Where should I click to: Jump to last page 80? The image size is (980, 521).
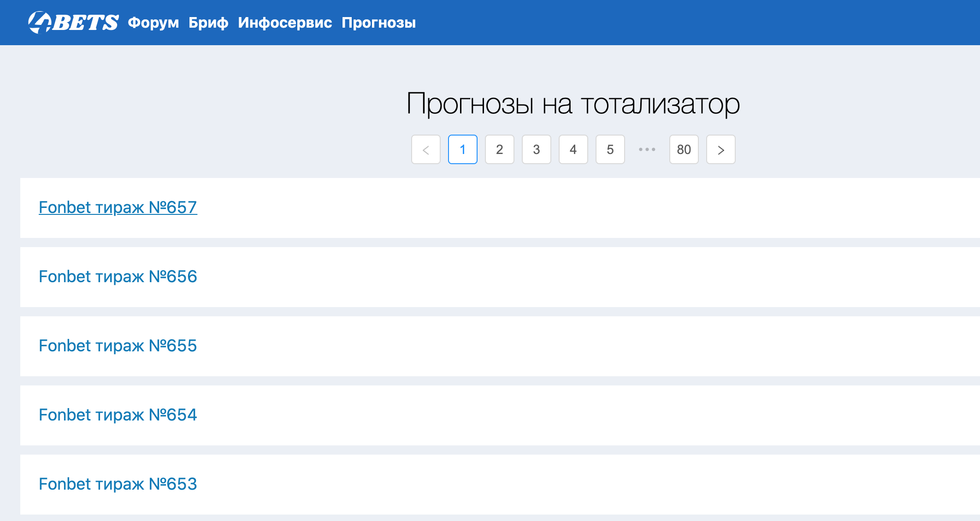(684, 149)
